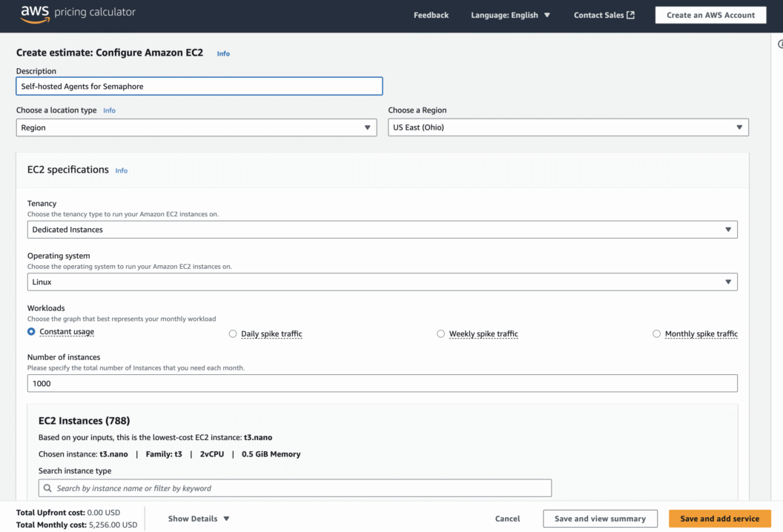Click the 2vCPU text

coord(212,454)
